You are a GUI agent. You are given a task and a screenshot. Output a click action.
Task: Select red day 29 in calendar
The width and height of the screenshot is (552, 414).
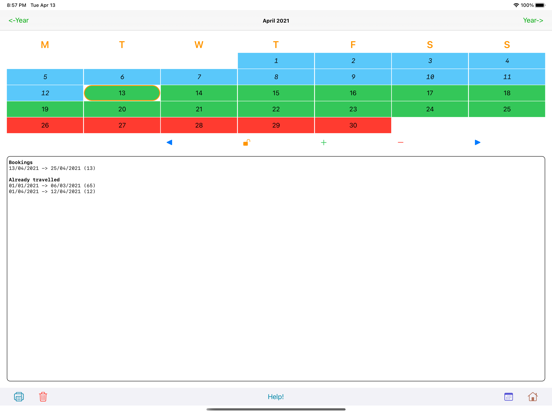click(x=276, y=125)
